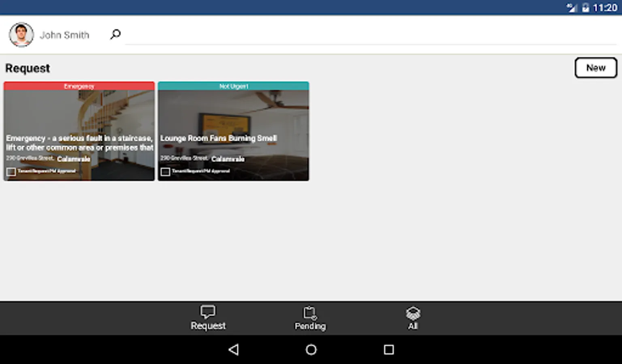Viewport: 622px width, 364px height.
Task: Click the search magnifier icon
Action: [x=115, y=34]
